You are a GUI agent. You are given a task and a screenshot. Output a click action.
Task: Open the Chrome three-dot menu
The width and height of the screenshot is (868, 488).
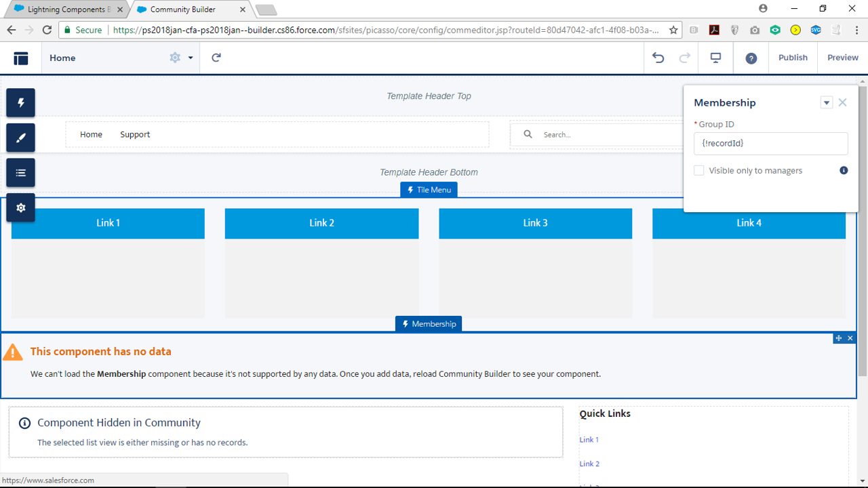click(856, 30)
